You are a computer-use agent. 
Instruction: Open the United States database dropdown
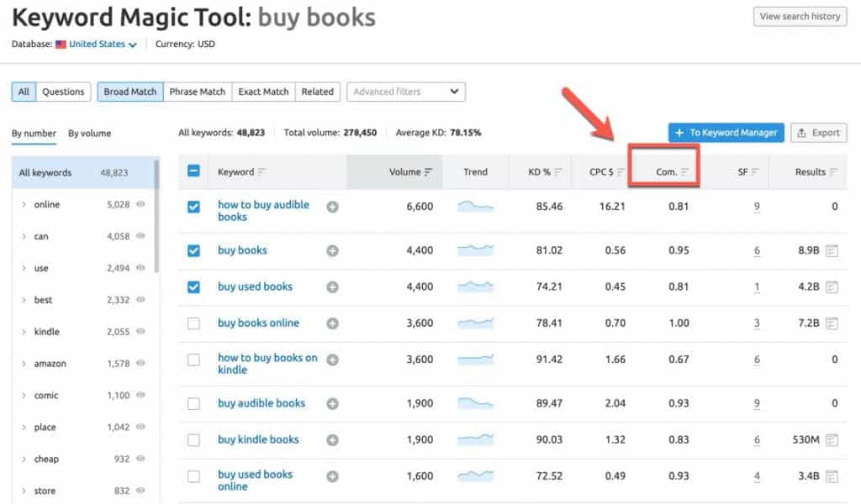[97, 45]
